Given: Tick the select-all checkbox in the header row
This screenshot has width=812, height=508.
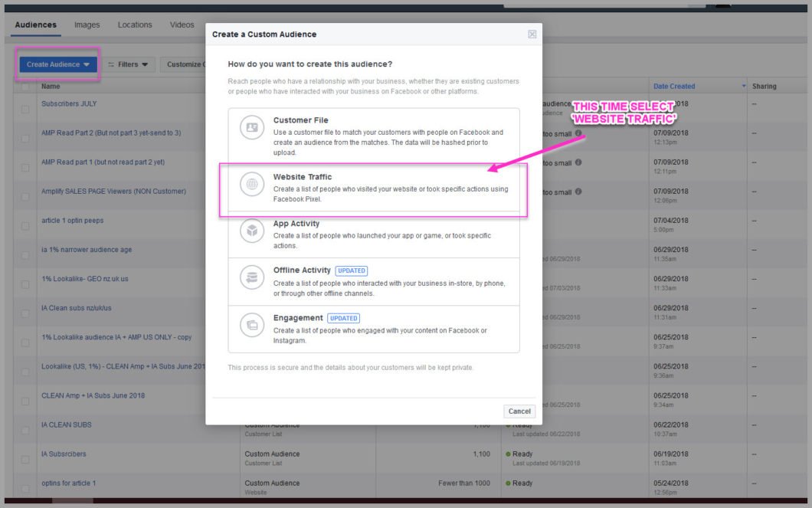Looking at the screenshot, I should 25,87.
